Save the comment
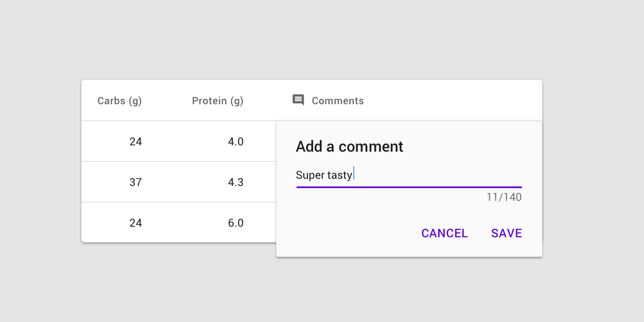Screen dimensions: 644x322 (x=506, y=233)
